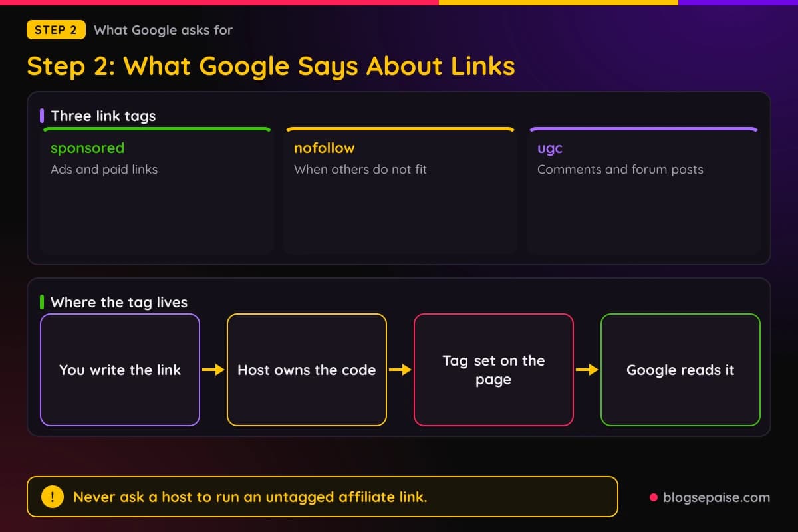The image size is (798, 532).
Task: Click the 'Comments and forum posts' description
Action: [620, 169]
